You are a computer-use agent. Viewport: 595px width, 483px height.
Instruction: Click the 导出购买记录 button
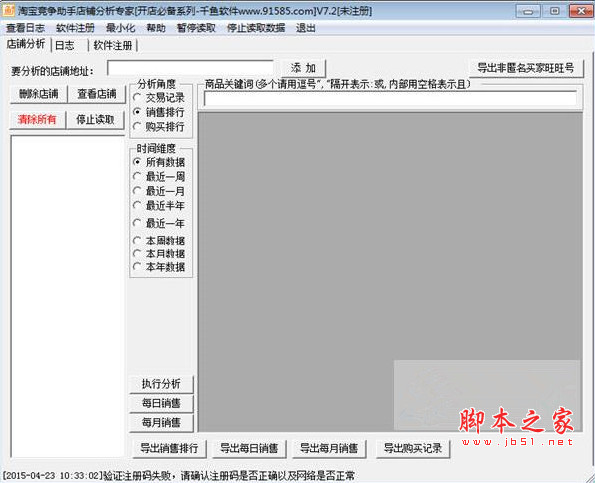[413, 448]
